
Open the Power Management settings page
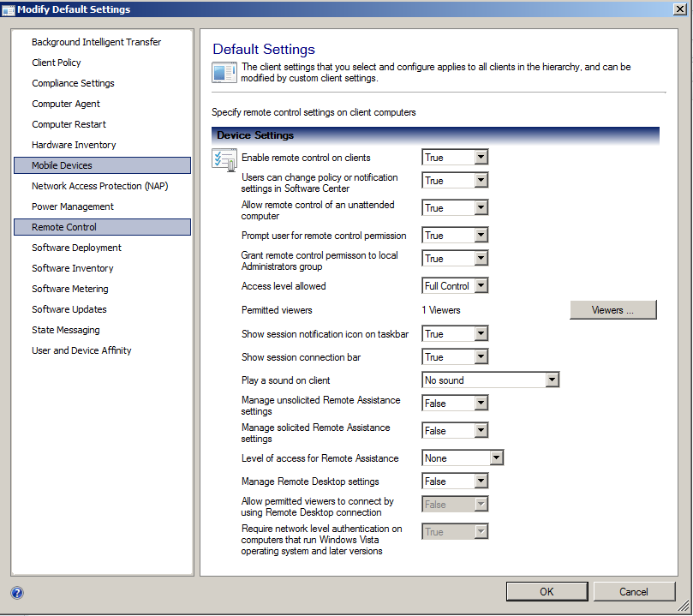[x=70, y=206]
